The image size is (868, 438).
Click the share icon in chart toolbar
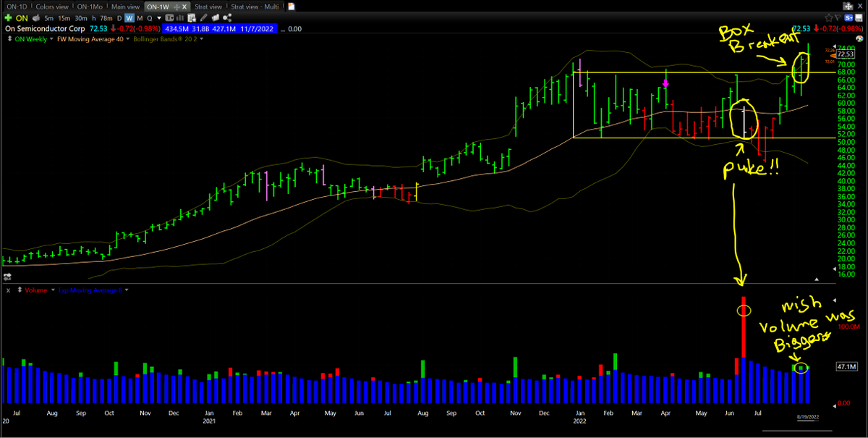[x=227, y=18]
